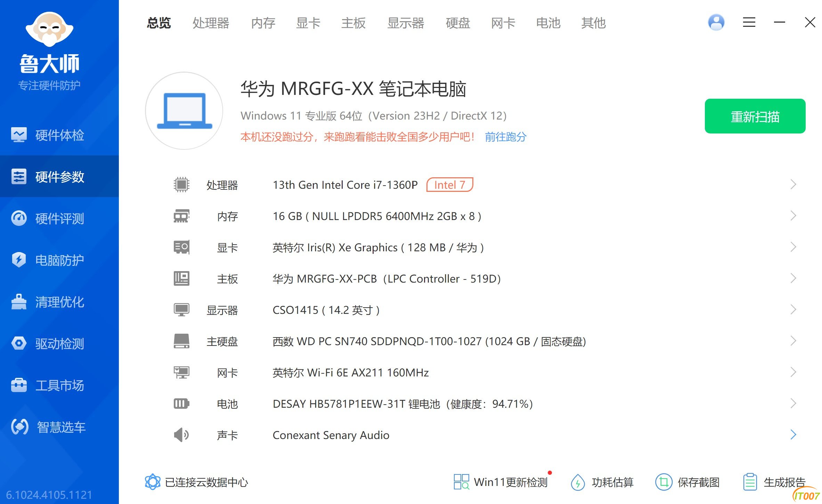The image size is (822, 504).
Task: Switch to the 网卡 tab
Action: [x=503, y=23]
